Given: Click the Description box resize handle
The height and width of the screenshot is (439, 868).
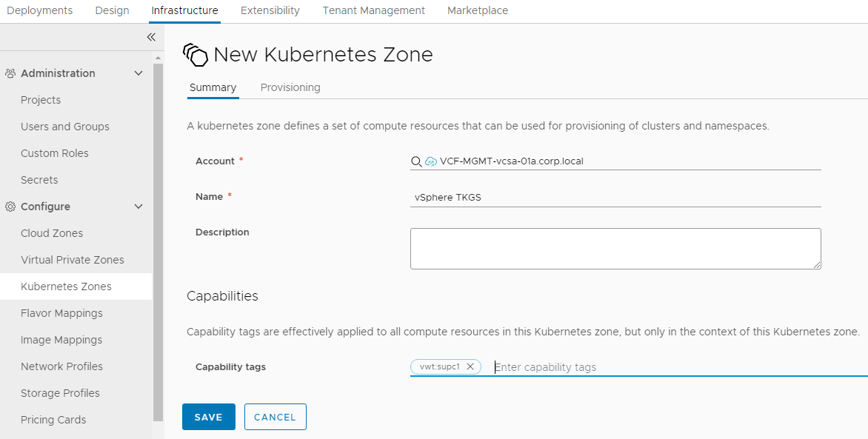Looking at the screenshot, I should click(816, 265).
